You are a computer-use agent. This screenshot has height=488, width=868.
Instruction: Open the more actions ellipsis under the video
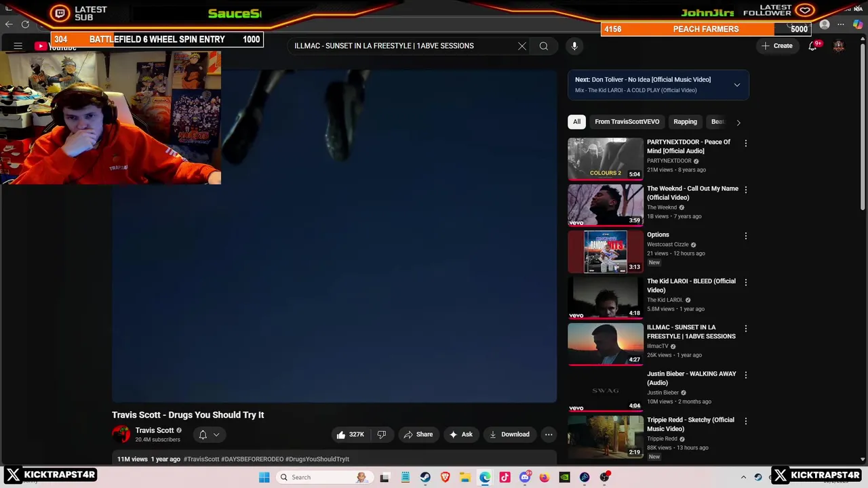[x=549, y=434]
